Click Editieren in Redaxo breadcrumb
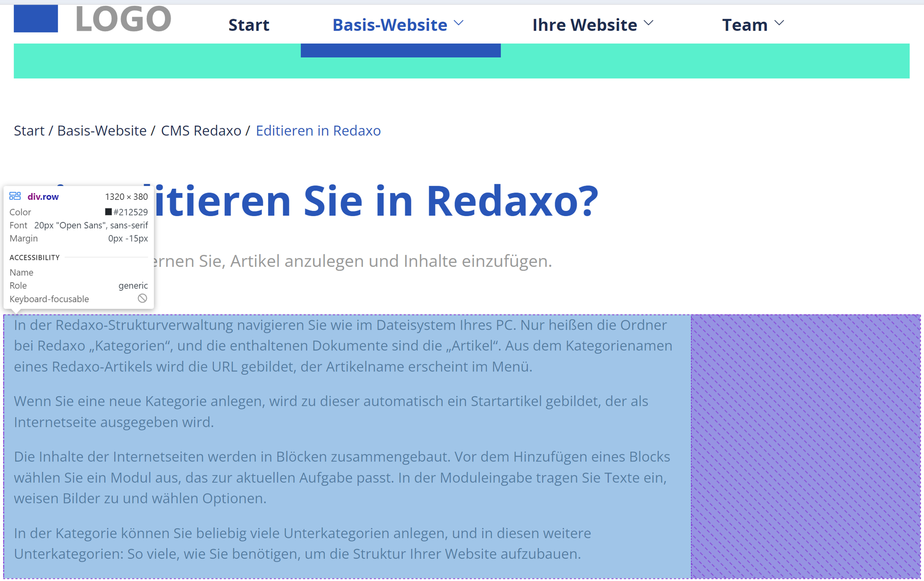 pyautogui.click(x=318, y=131)
